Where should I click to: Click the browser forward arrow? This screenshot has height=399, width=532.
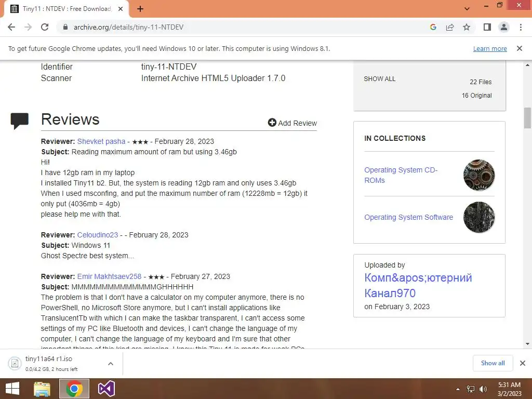[28, 27]
